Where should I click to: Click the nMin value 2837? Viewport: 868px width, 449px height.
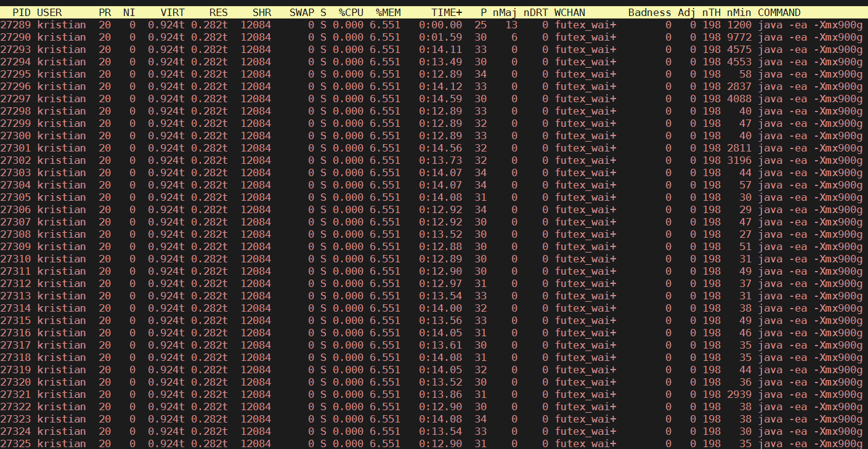739,86
